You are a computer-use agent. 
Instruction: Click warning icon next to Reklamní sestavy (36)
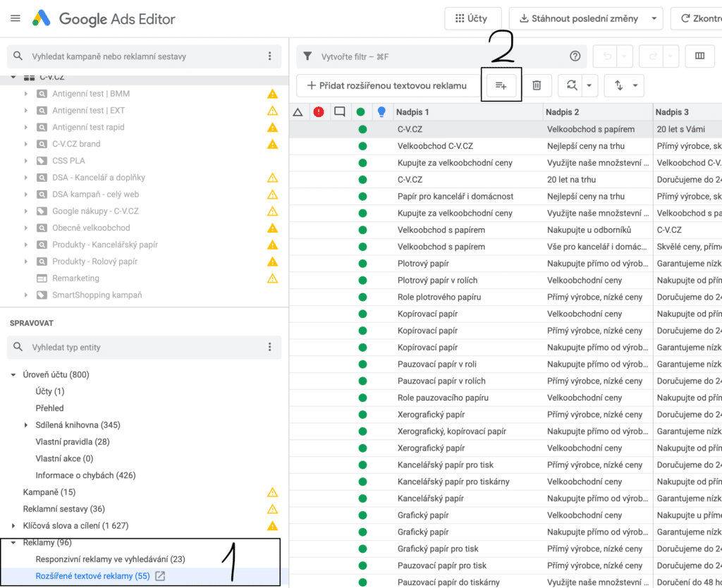coord(273,509)
